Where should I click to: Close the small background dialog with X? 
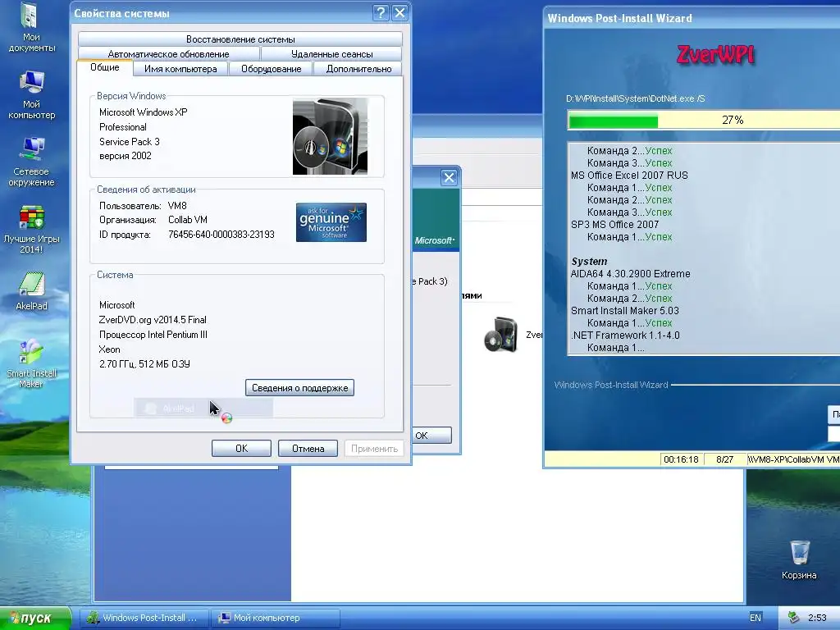[x=449, y=178]
